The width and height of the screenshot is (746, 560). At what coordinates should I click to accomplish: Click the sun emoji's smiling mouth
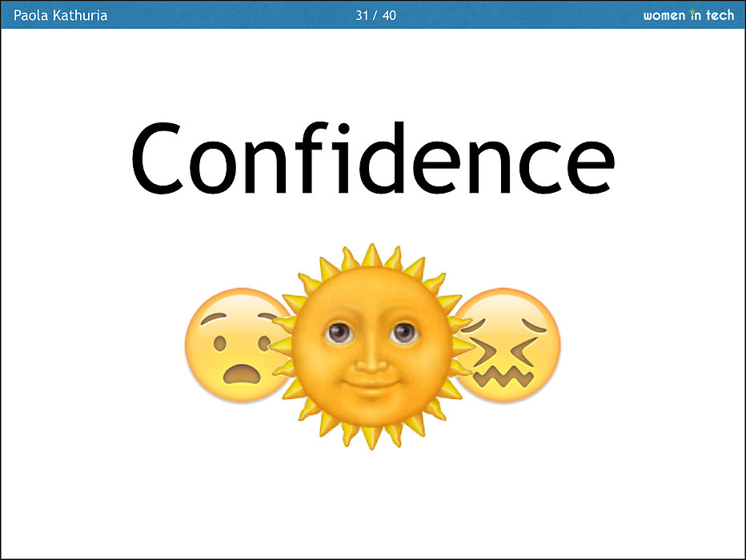371,378
